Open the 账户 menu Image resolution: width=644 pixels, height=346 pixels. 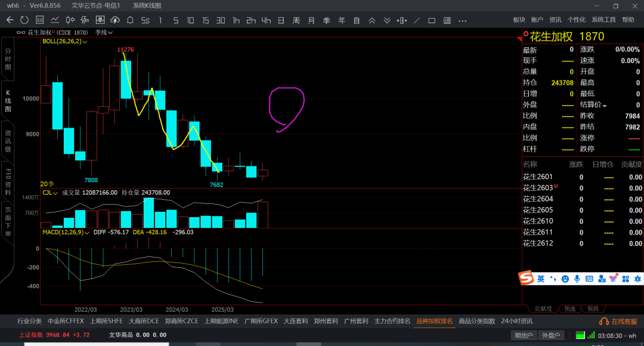pyautogui.click(x=537, y=20)
